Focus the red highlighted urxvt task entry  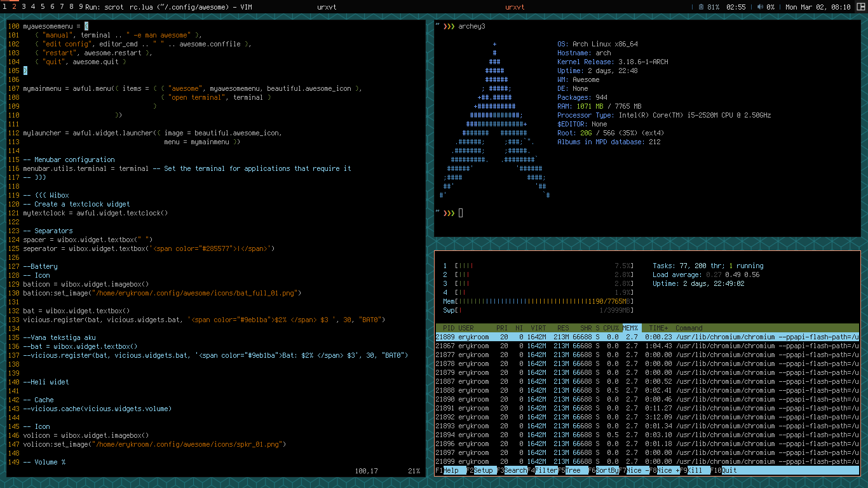click(515, 7)
